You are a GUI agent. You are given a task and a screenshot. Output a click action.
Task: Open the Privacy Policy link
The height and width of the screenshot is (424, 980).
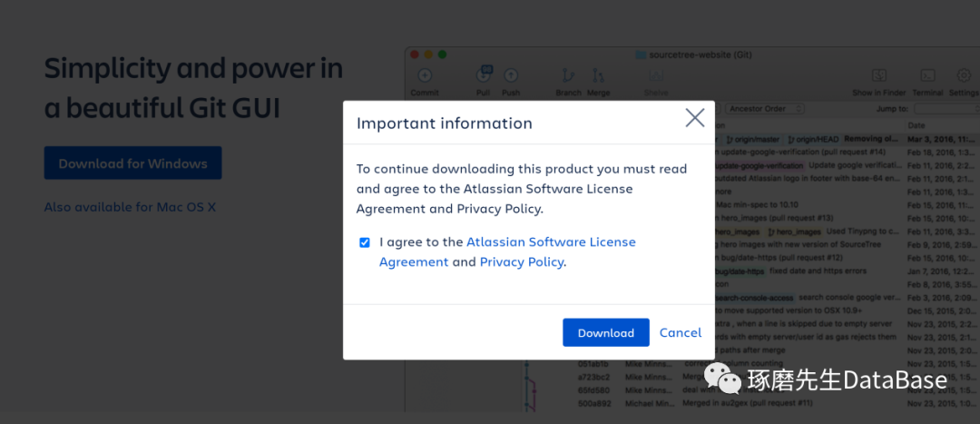[x=521, y=262]
